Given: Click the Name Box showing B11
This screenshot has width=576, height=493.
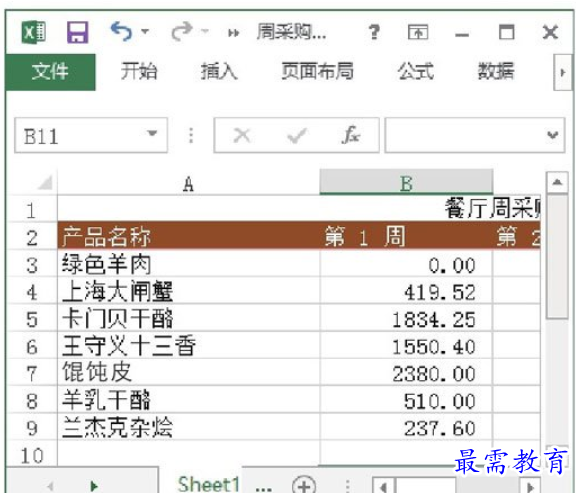Looking at the screenshot, I should 91,135.
